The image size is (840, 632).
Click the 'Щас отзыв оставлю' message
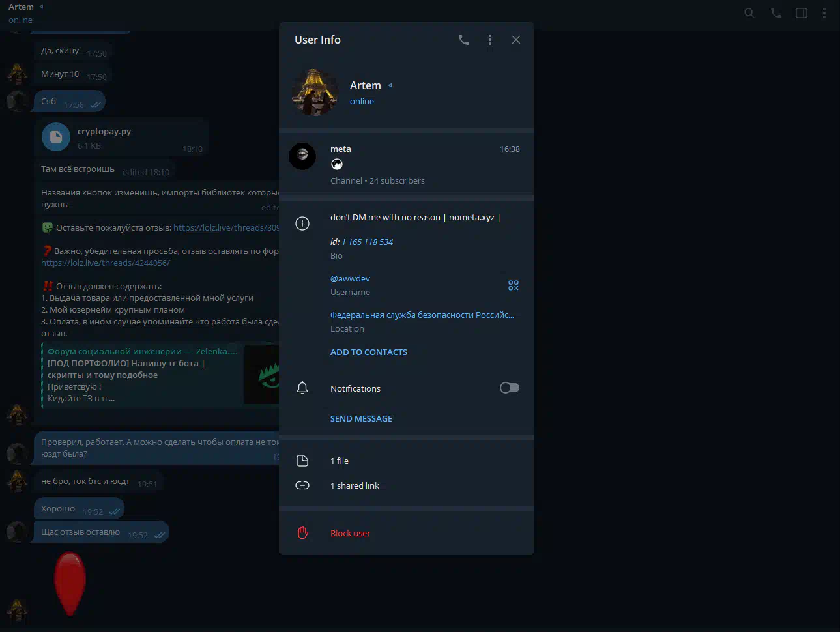coord(101,532)
